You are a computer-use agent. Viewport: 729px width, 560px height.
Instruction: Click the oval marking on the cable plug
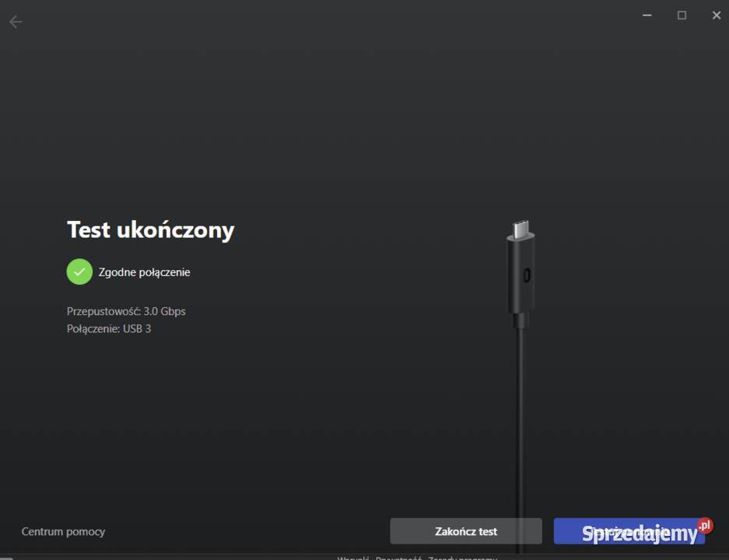click(527, 275)
